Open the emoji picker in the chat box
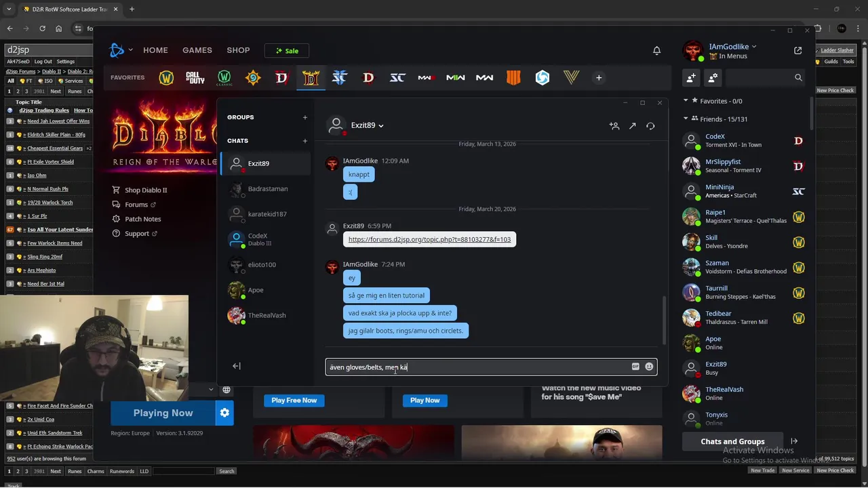 point(649,367)
